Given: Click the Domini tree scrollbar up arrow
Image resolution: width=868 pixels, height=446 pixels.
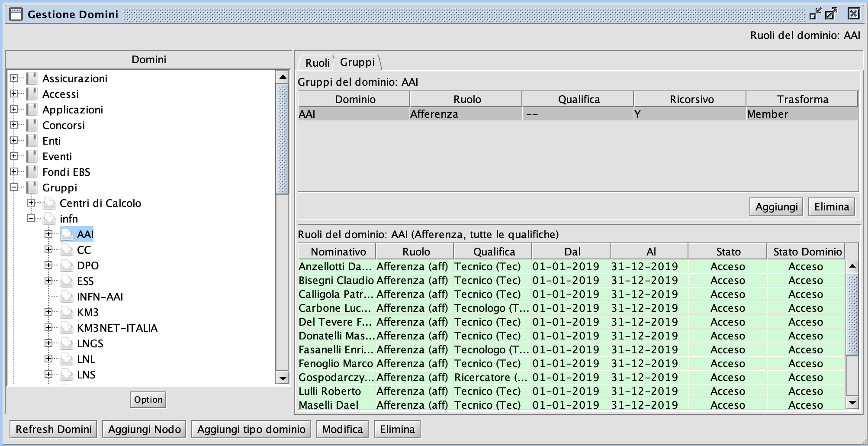Looking at the screenshot, I should pyautogui.click(x=283, y=78).
